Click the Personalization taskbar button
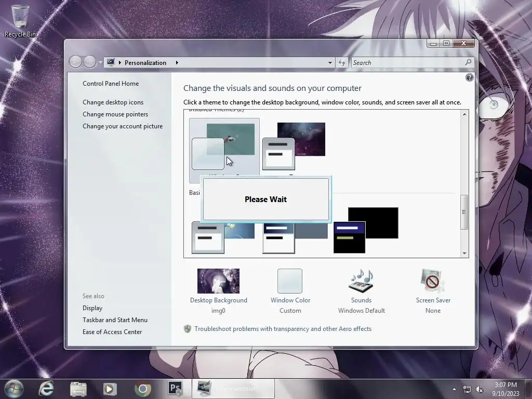This screenshot has height=399, width=532. click(233, 389)
